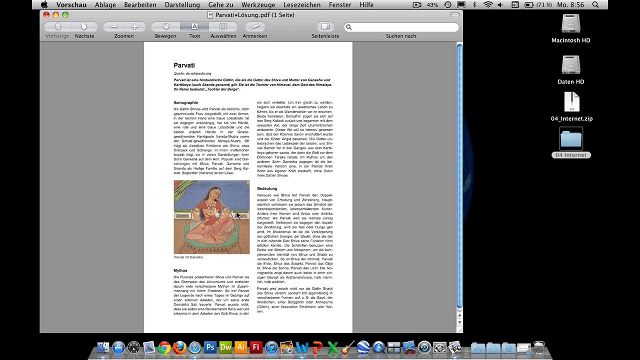This screenshot has width=640, height=360.
Task: Select the 04 Internet folder on desktop
Action: point(571,142)
